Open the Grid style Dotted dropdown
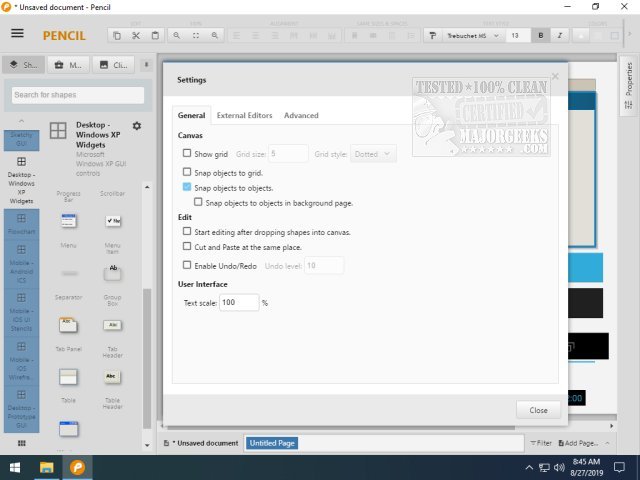Viewport: 640px width, 480px height. (373, 154)
